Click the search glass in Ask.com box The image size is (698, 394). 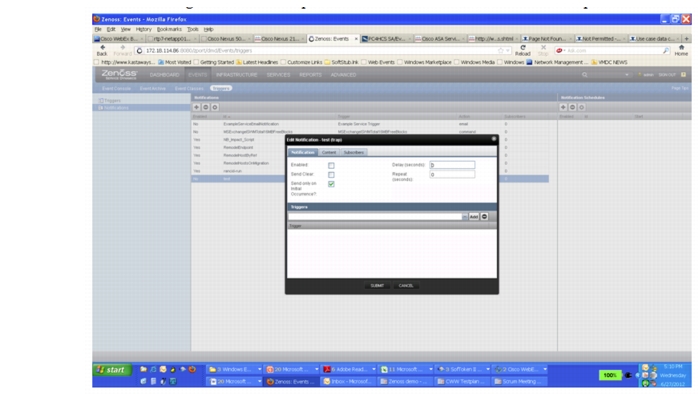pos(666,51)
